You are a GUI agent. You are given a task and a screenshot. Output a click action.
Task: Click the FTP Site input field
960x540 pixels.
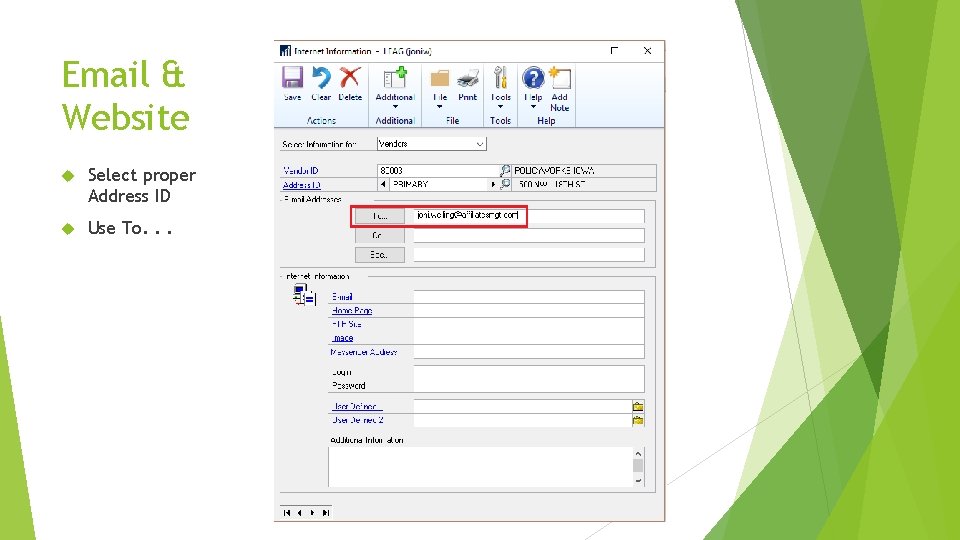[x=529, y=324]
